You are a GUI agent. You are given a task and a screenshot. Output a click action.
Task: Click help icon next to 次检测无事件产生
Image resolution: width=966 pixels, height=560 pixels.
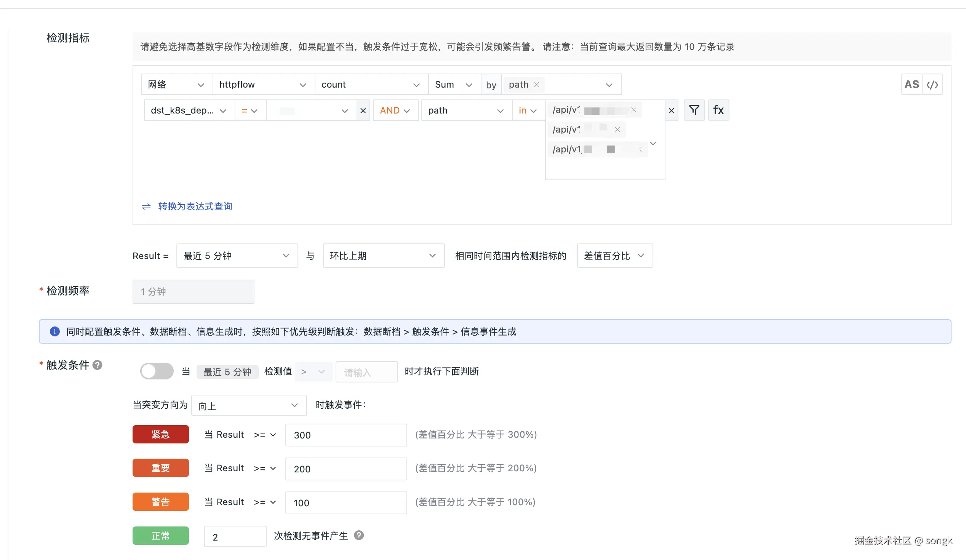coord(359,535)
